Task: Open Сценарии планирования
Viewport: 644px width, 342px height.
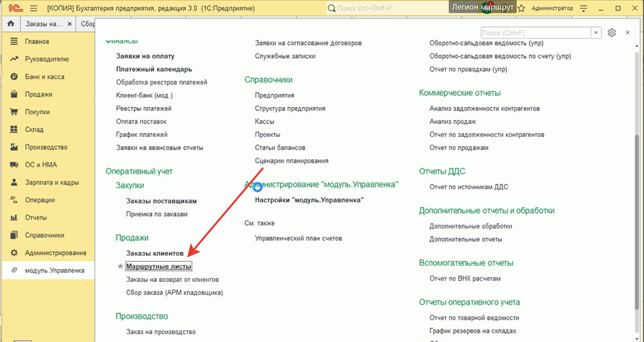Action: [292, 161]
